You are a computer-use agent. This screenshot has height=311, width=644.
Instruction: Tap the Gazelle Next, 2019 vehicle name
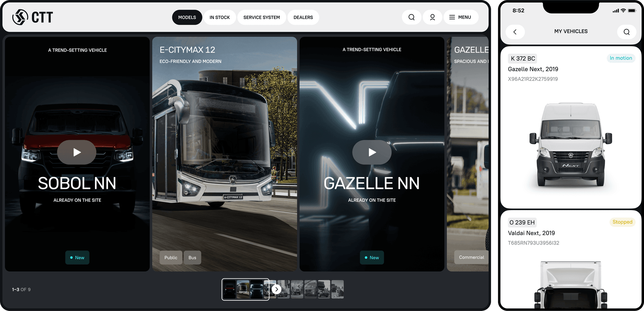point(533,69)
